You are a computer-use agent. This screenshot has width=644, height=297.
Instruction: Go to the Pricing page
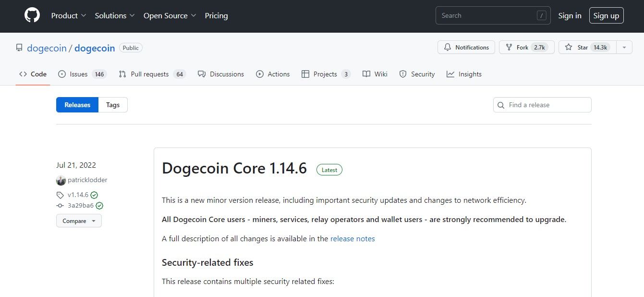[x=216, y=16]
